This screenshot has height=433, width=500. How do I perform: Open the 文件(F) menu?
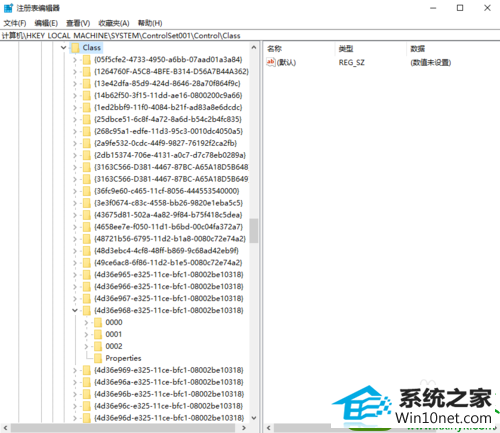(x=15, y=23)
